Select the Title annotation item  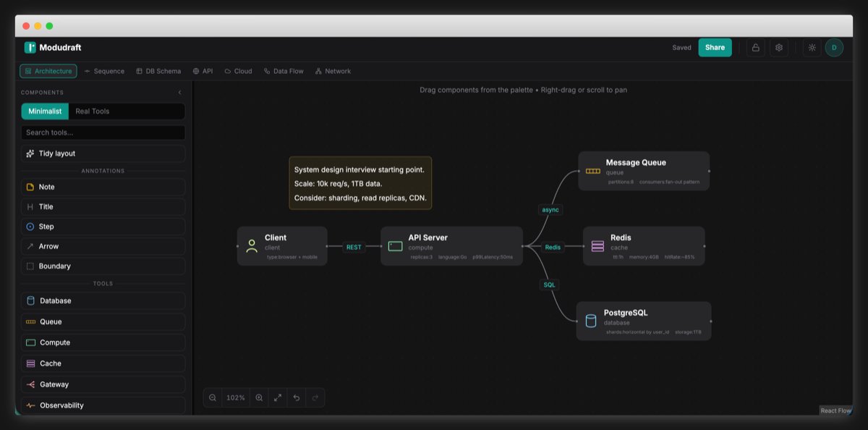pos(103,206)
